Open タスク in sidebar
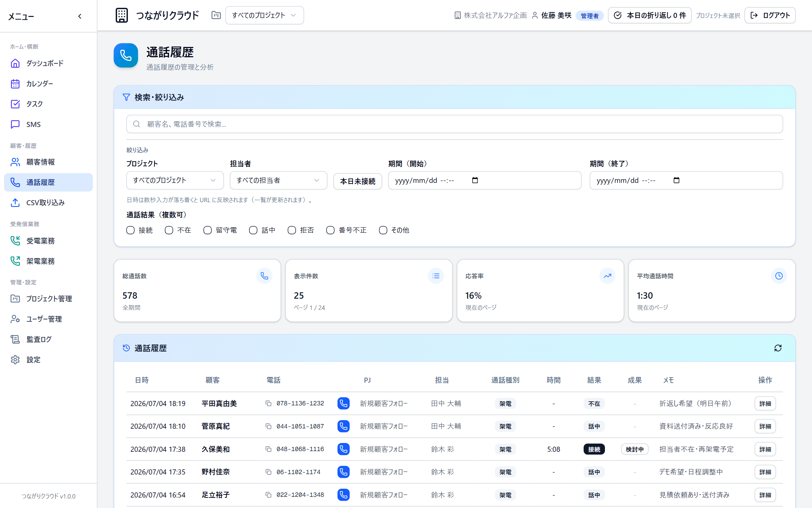This screenshot has height=508, width=812. [48, 104]
